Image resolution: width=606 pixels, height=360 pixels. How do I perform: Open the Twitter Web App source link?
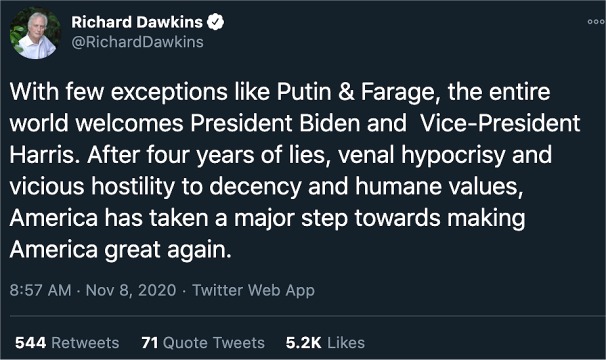[254, 290]
